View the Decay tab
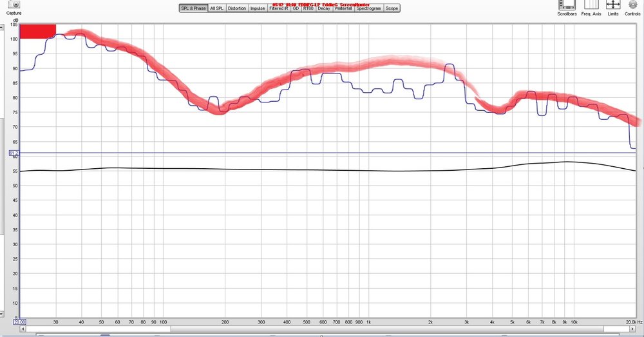Image resolution: width=644 pixels, height=337 pixels. [324, 8]
